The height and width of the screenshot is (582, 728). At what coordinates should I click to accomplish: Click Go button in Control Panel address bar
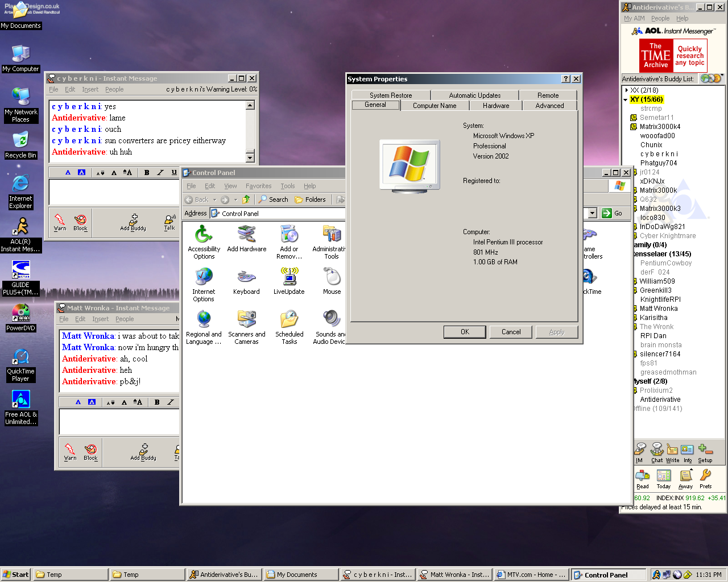613,213
